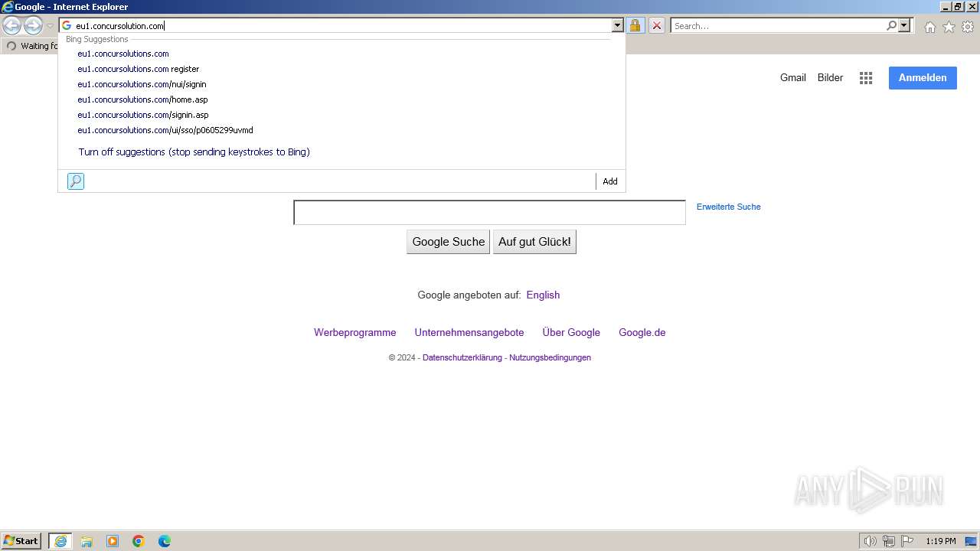Click the Anmelden sign-in button
Screen dimensions: 980x551
pos(923,77)
